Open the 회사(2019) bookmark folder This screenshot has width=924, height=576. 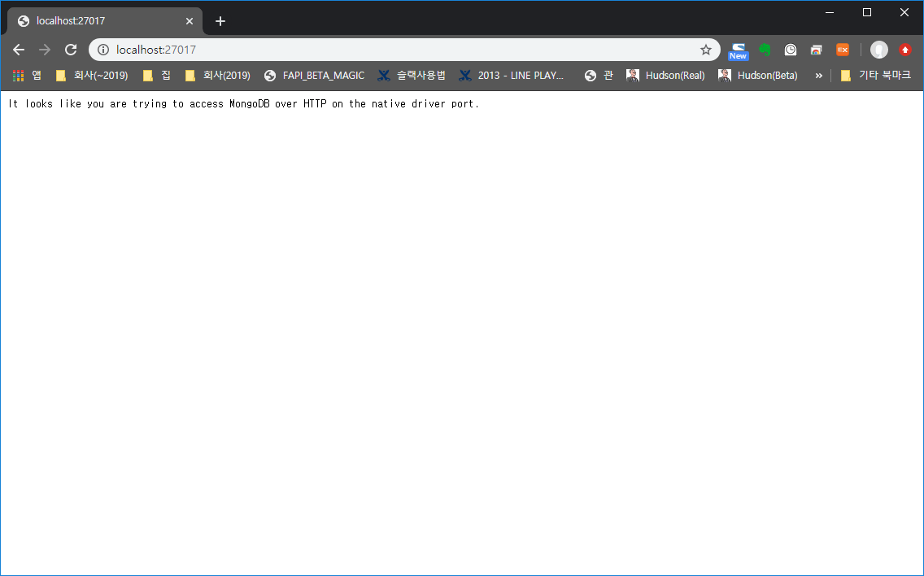[217, 76]
